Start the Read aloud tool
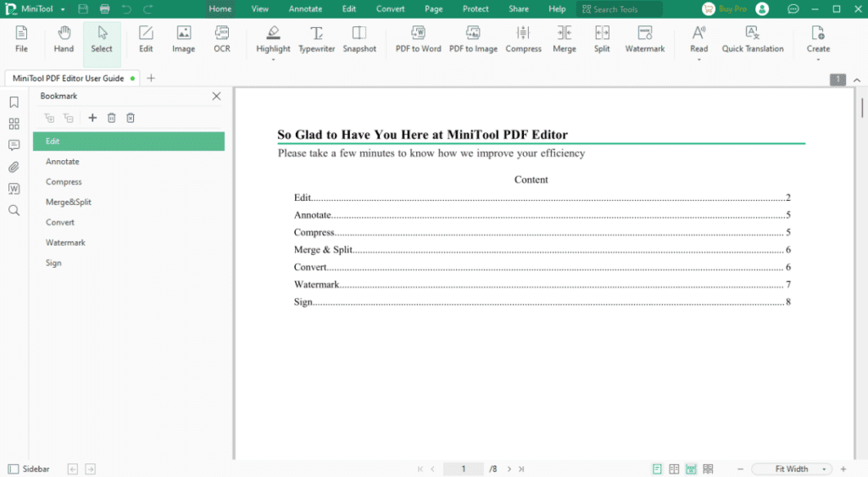This screenshot has height=477, width=868. point(698,39)
